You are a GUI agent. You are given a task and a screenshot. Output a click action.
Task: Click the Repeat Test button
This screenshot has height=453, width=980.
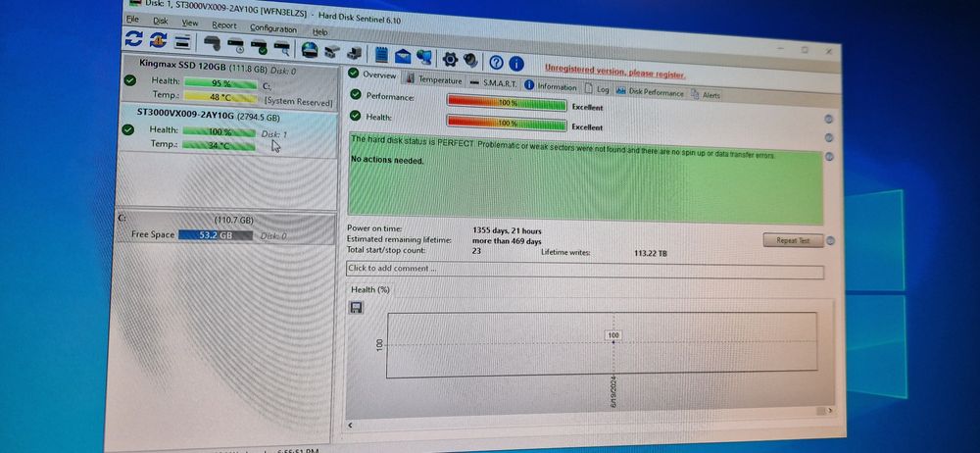tap(793, 240)
